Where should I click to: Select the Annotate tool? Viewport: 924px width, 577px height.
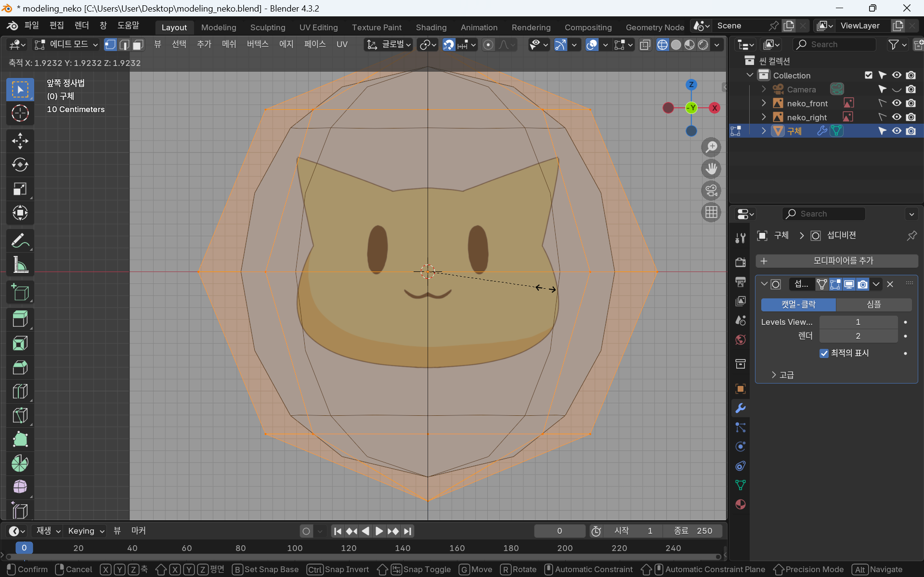click(20, 241)
